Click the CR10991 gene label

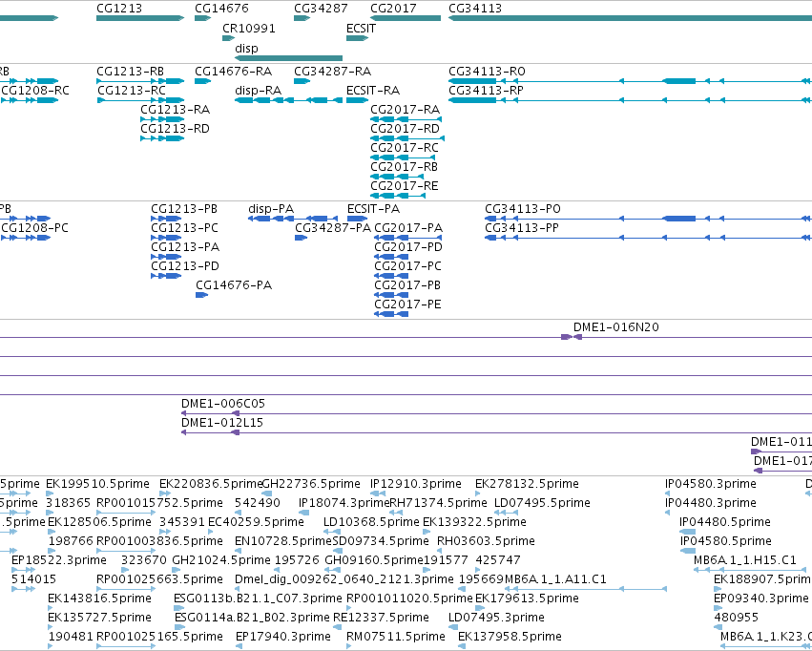(249, 29)
